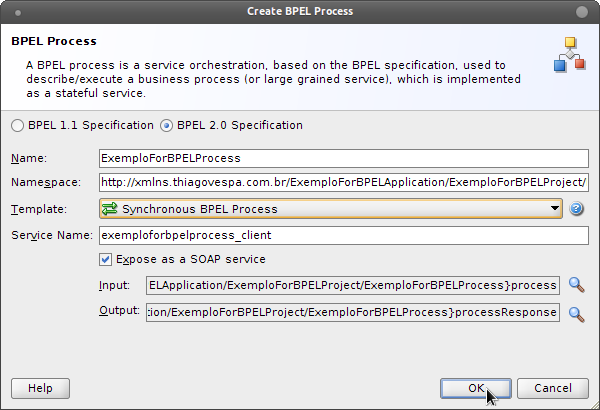Focus the Name field ExemploForBPELProcess

(344, 158)
